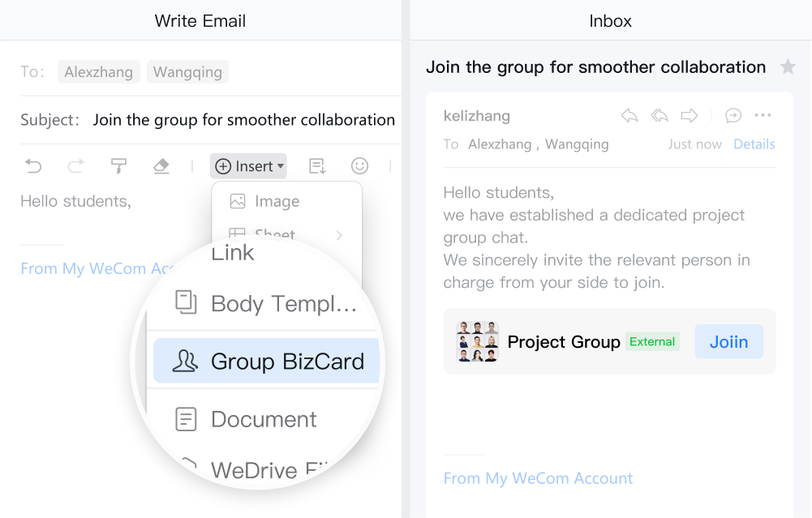Expand the Sheet submenu arrow
812x518 pixels.
coord(339,236)
